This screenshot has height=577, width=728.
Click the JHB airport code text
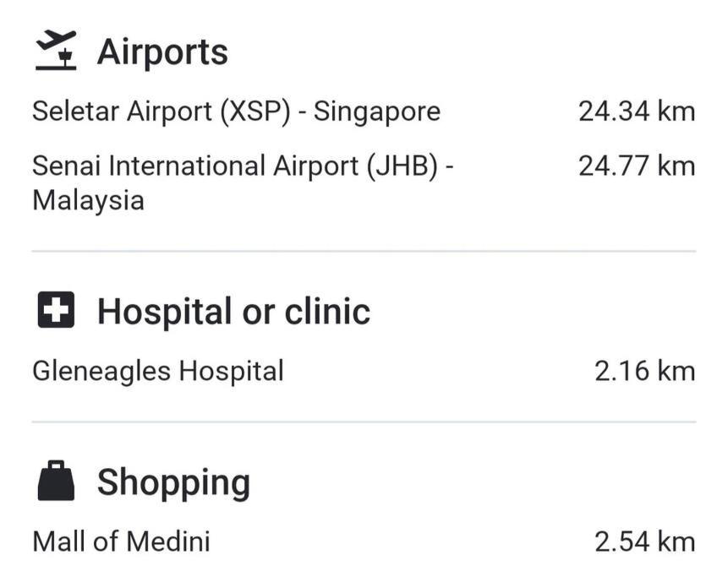[402, 166]
